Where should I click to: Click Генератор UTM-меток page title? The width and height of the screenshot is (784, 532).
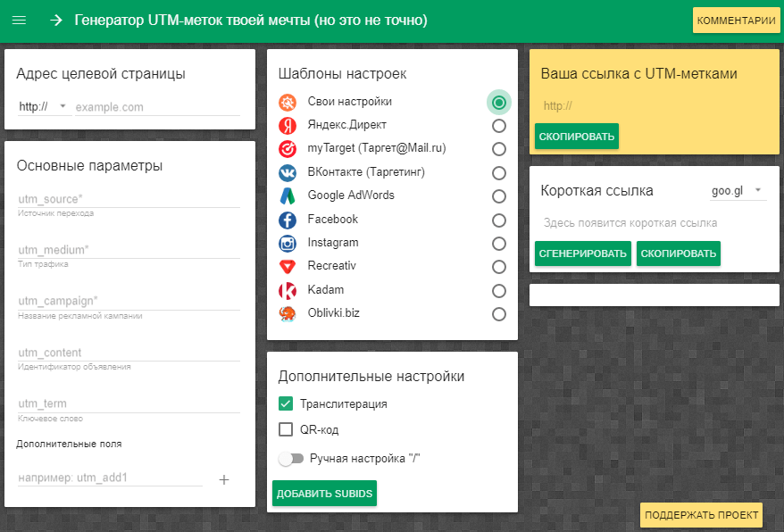click(251, 21)
